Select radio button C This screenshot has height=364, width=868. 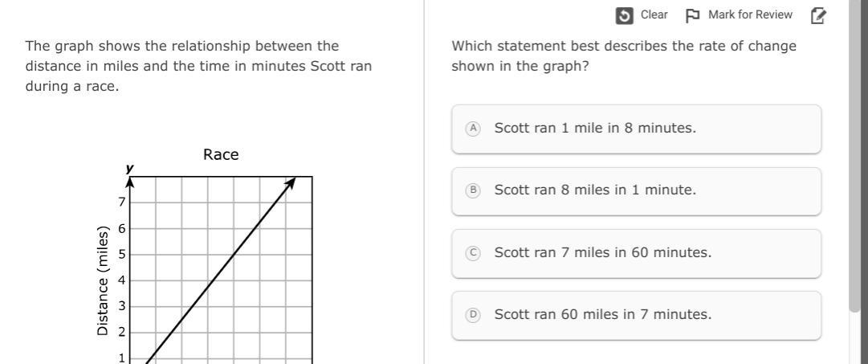pos(474,252)
